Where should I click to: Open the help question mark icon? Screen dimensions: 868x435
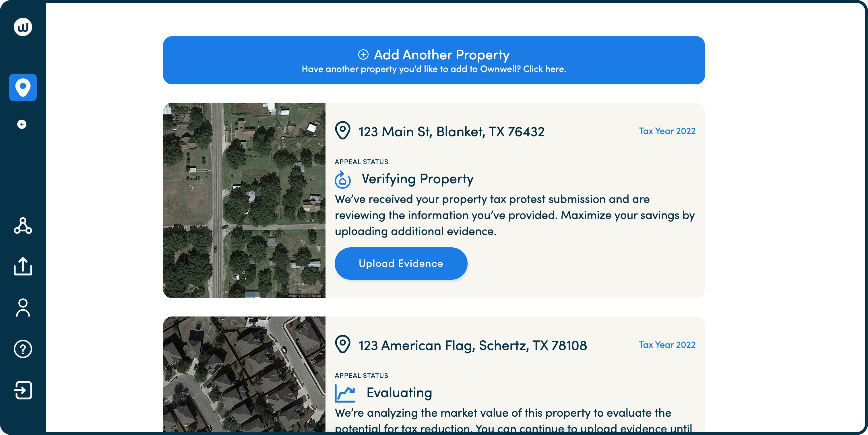[x=23, y=349]
